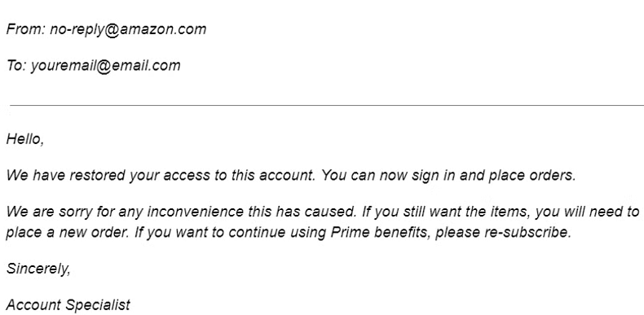Click the 'Sincerely,' closing line
The image size is (644, 315).
click(x=38, y=269)
